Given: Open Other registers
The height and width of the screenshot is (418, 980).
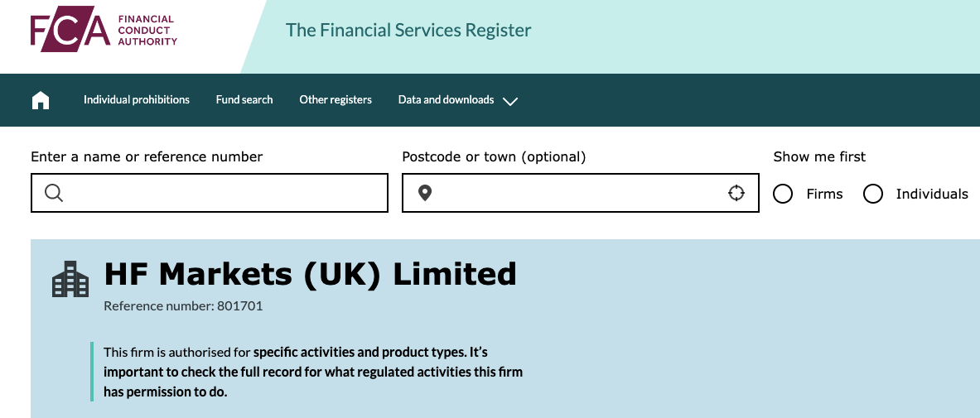Looking at the screenshot, I should 336,100.
